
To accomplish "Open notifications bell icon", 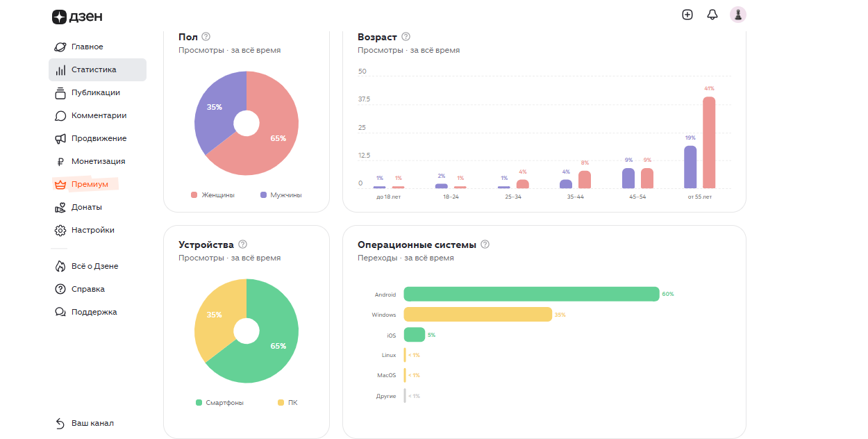I will tap(712, 15).
